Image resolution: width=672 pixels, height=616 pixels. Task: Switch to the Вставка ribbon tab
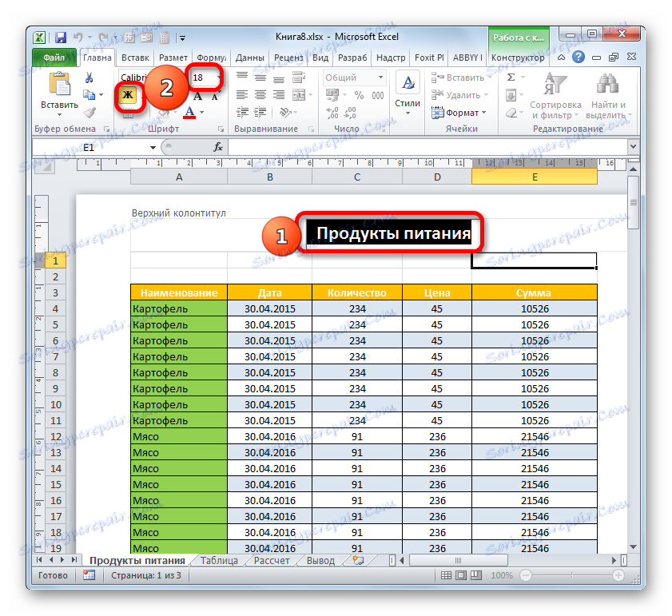tap(135, 58)
